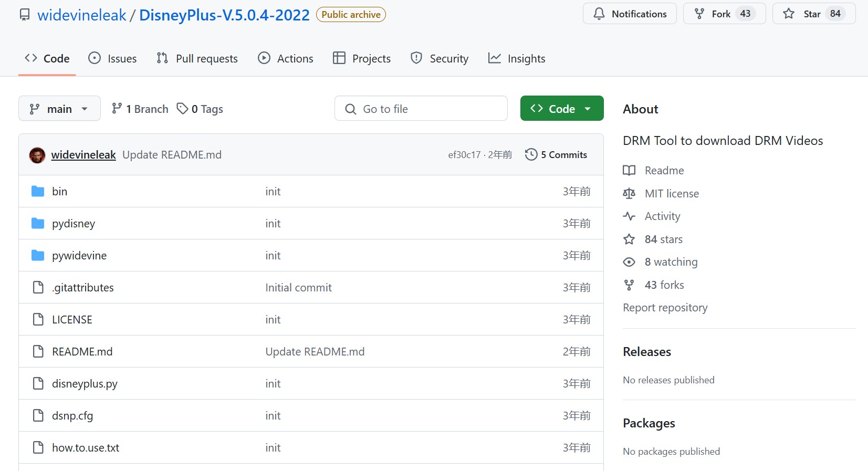Click the Initial commit message link
Viewport: 868px width, 471px height.
pyautogui.click(x=298, y=287)
